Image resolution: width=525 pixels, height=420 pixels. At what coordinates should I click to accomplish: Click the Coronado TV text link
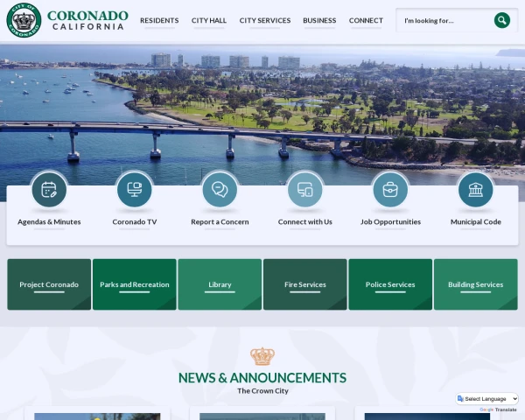pos(135,221)
